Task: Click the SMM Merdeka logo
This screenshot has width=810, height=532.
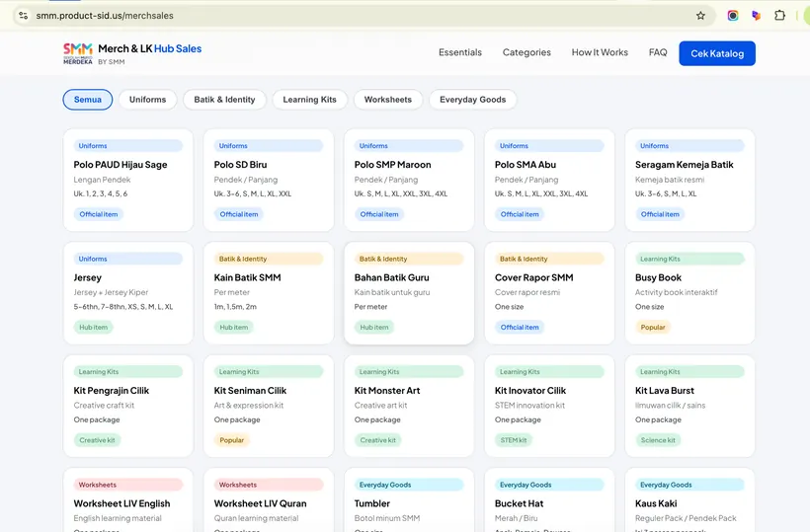Action: [77, 53]
